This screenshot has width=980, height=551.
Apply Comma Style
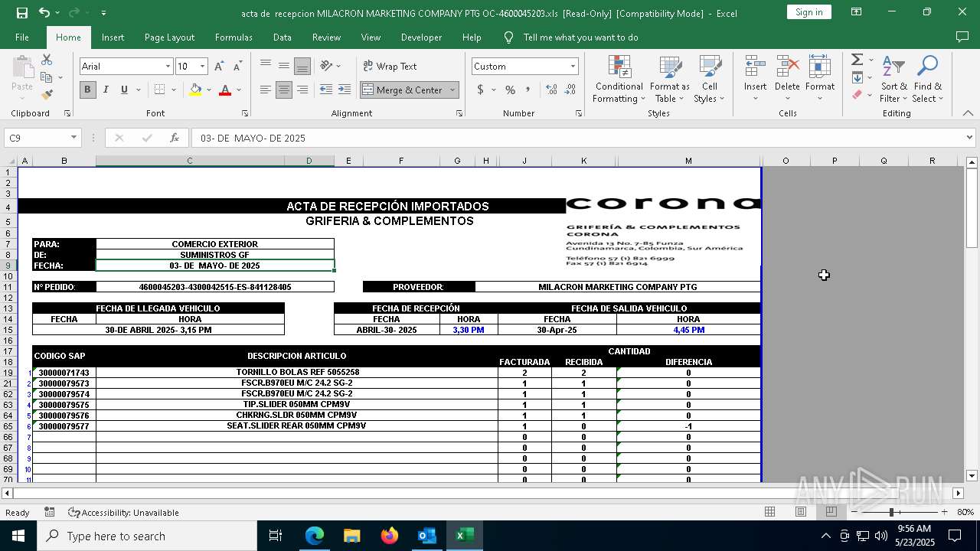[529, 90]
